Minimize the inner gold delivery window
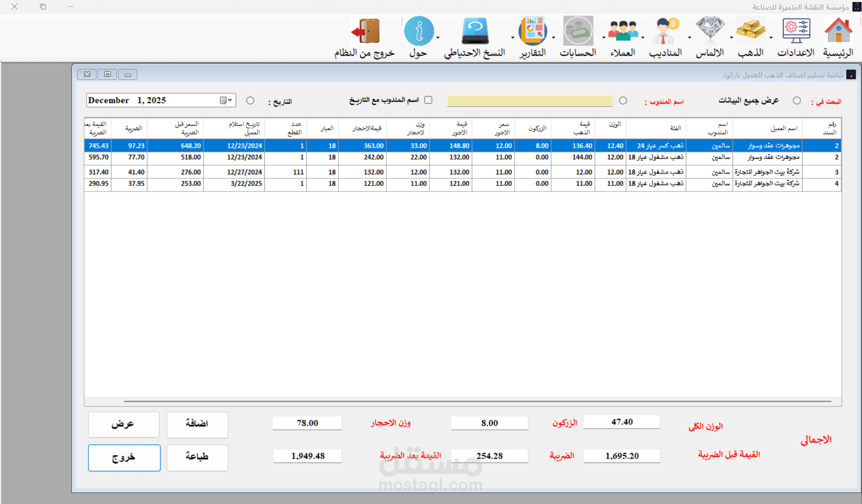The height and width of the screenshot is (504, 862). (128, 75)
